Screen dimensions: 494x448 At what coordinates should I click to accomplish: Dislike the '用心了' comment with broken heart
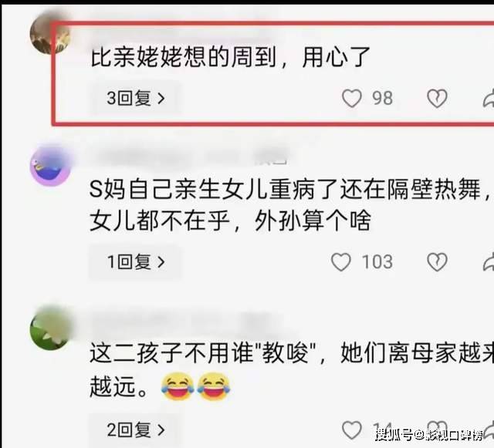coord(437,98)
